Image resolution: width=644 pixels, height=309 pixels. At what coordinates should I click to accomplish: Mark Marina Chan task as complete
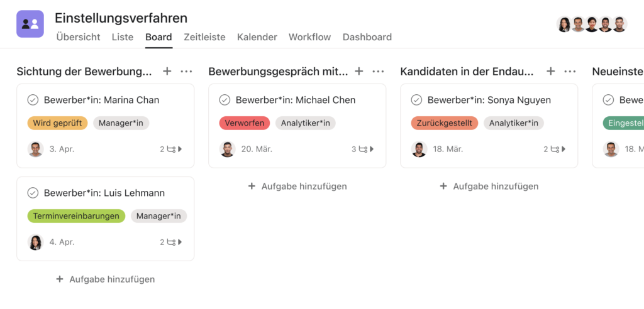tap(33, 100)
